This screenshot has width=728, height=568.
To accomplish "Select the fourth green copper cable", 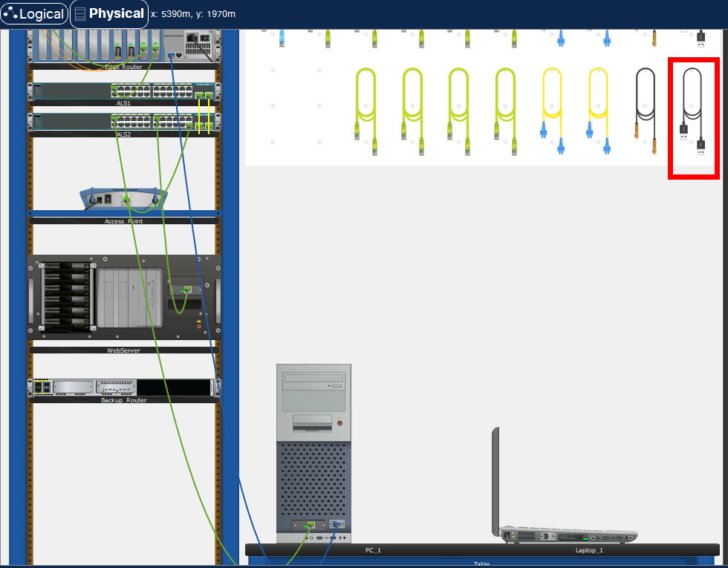I will click(505, 111).
